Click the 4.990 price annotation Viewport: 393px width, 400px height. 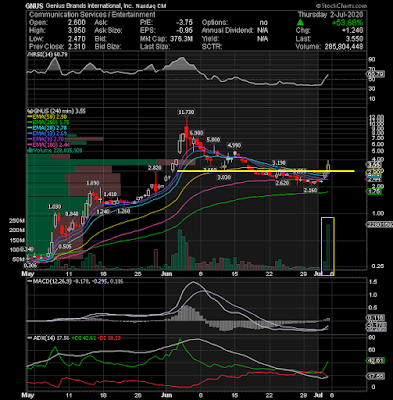(234, 145)
